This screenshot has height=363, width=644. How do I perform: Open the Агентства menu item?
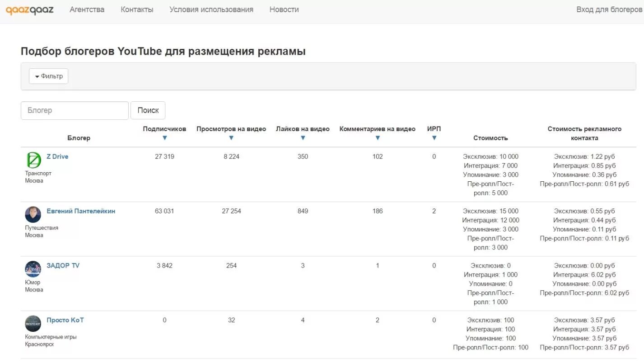(87, 9)
